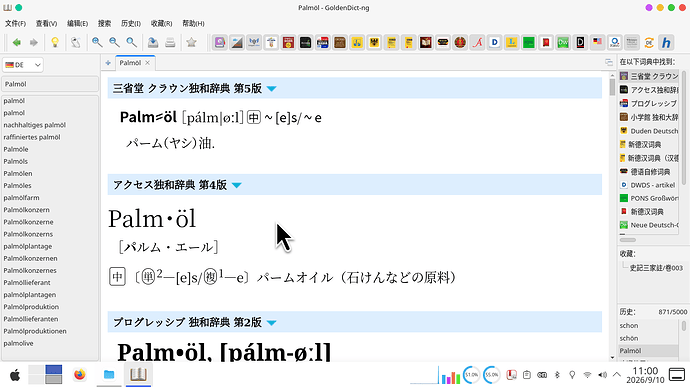Open the 文件(F) menu
Viewport: 690px width, 387px height.
pos(15,23)
